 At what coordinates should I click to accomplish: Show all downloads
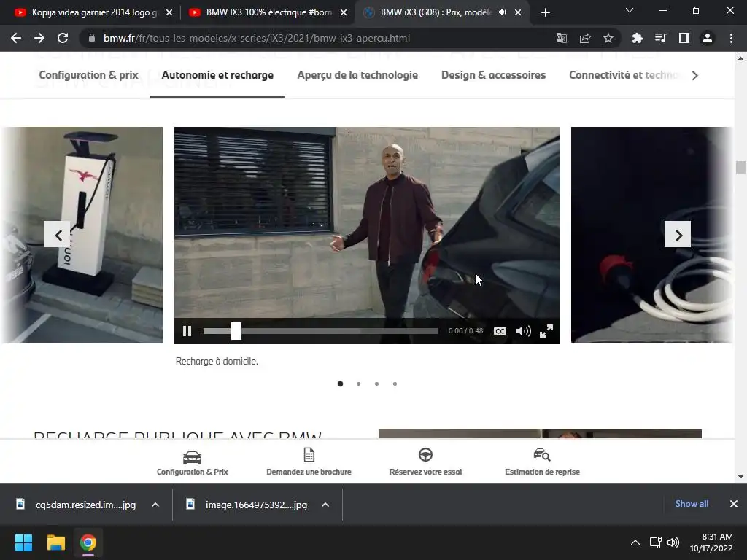(692, 504)
